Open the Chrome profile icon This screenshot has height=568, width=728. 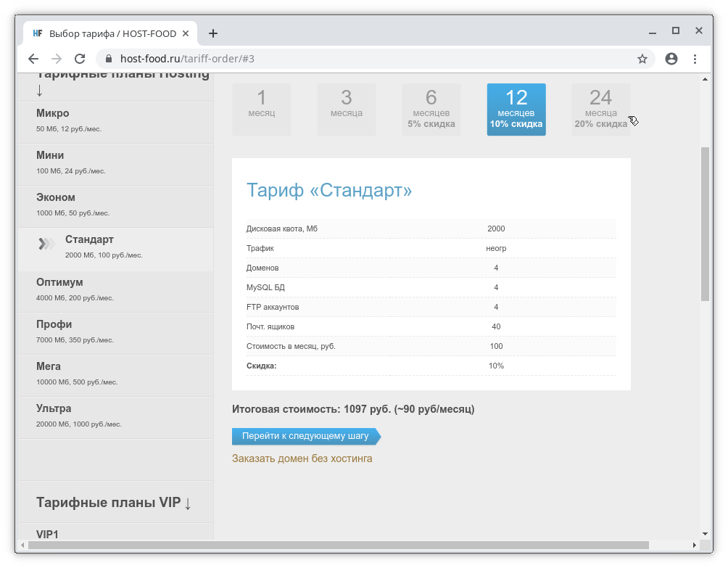[x=671, y=59]
